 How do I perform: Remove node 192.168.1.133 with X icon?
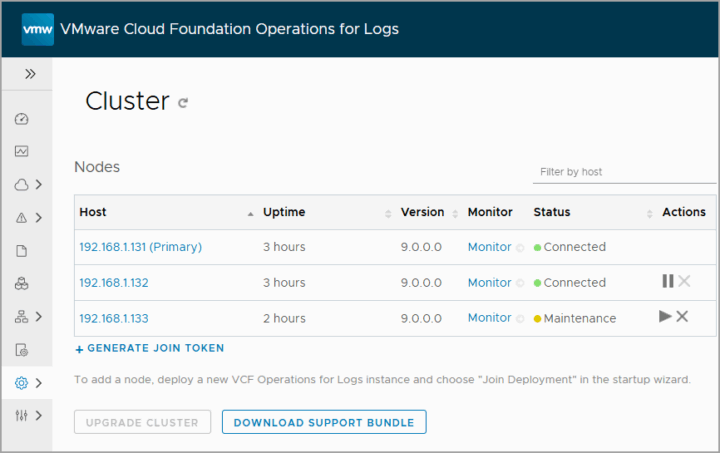[x=682, y=316]
